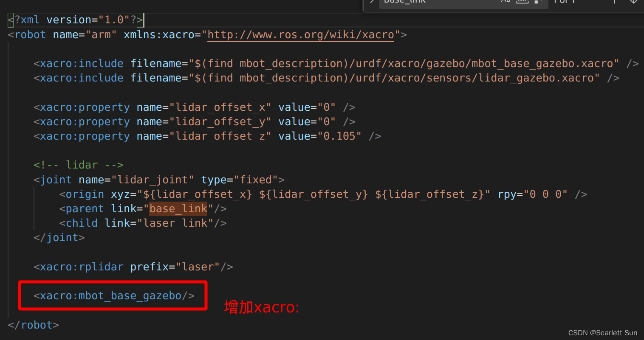Click the joint name "lidar_joint"
This screenshot has width=644, height=340.
coord(153,180)
